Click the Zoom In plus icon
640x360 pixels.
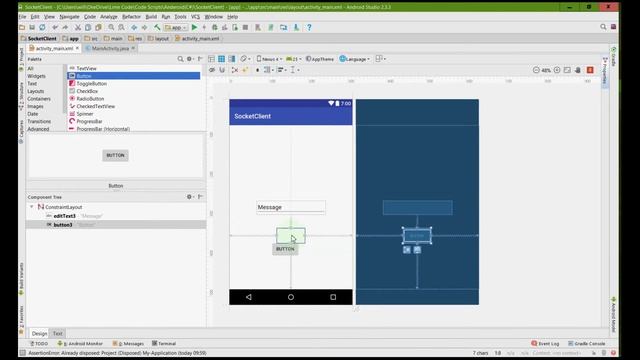(557, 70)
